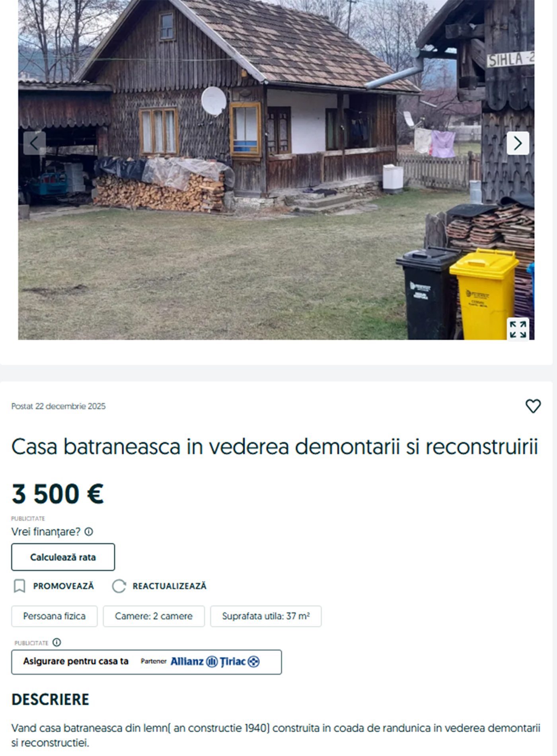Select the Persoana fizica tag
The width and height of the screenshot is (557, 756).
54,616
